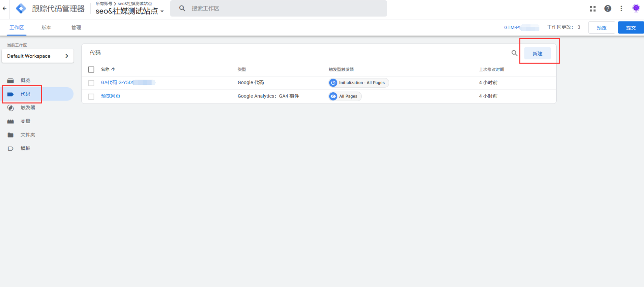Click the blue 提交 button
Image resolution: width=644 pixels, height=287 pixels.
[631, 27]
